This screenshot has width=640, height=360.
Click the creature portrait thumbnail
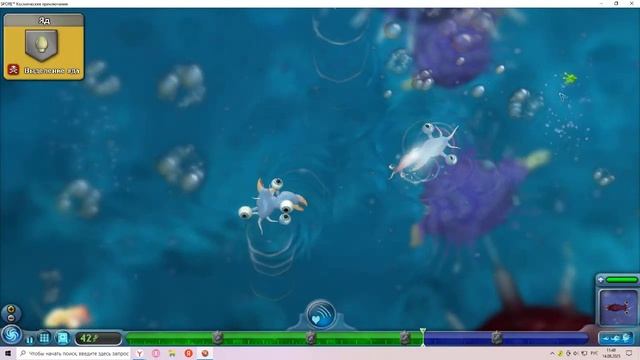[x=618, y=307]
